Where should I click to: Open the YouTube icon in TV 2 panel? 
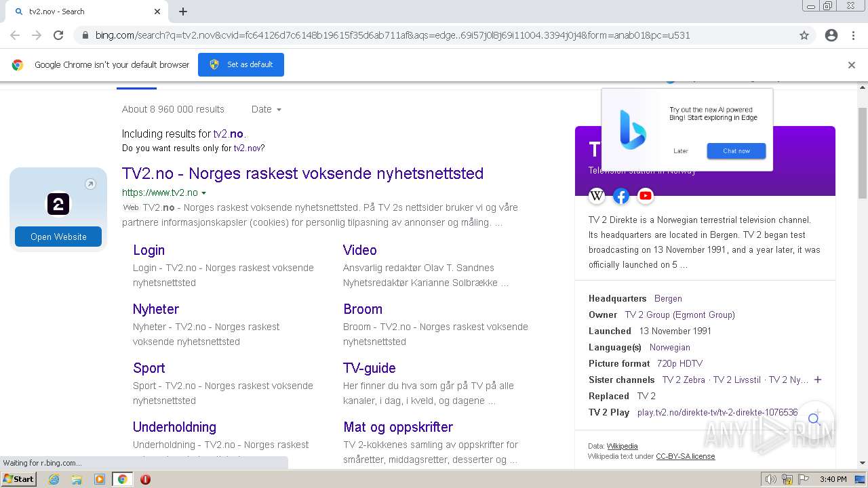point(646,196)
